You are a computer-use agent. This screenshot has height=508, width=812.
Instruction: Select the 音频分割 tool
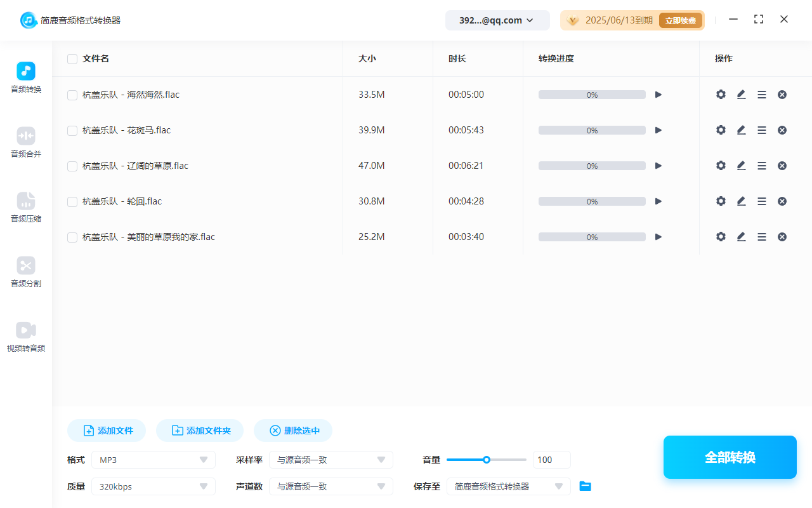click(25, 272)
